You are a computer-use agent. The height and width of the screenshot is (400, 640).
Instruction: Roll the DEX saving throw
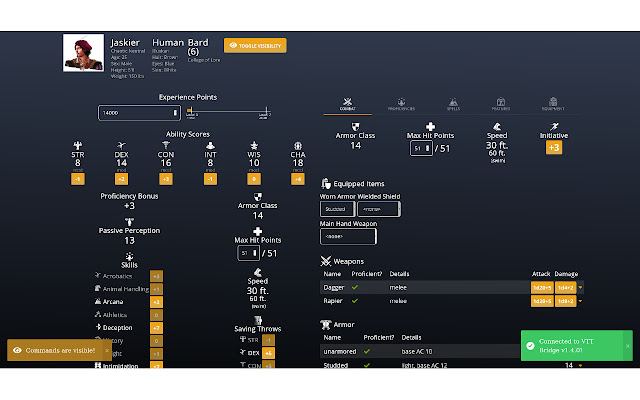(x=268, y=353)
